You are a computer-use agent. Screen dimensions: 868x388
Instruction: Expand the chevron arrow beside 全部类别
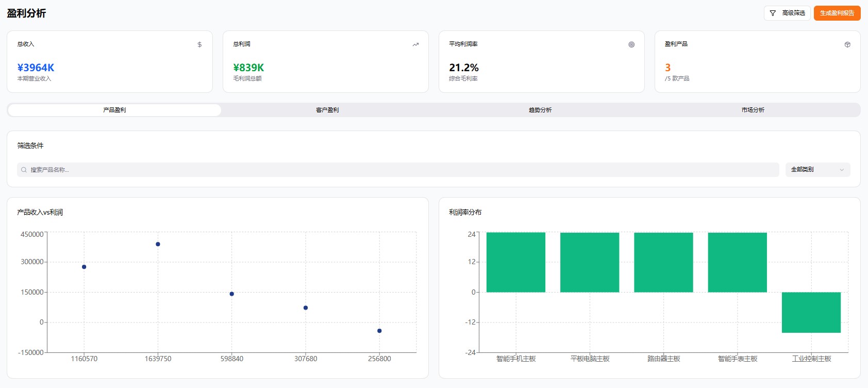coord(842,170)
